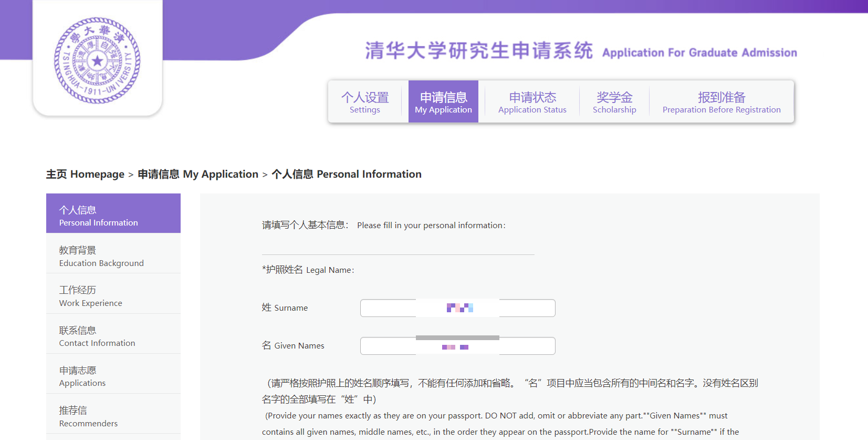This screenshot has height=440, width=868.
Task: Open the Scholarship tab
Action: point(614,102)
